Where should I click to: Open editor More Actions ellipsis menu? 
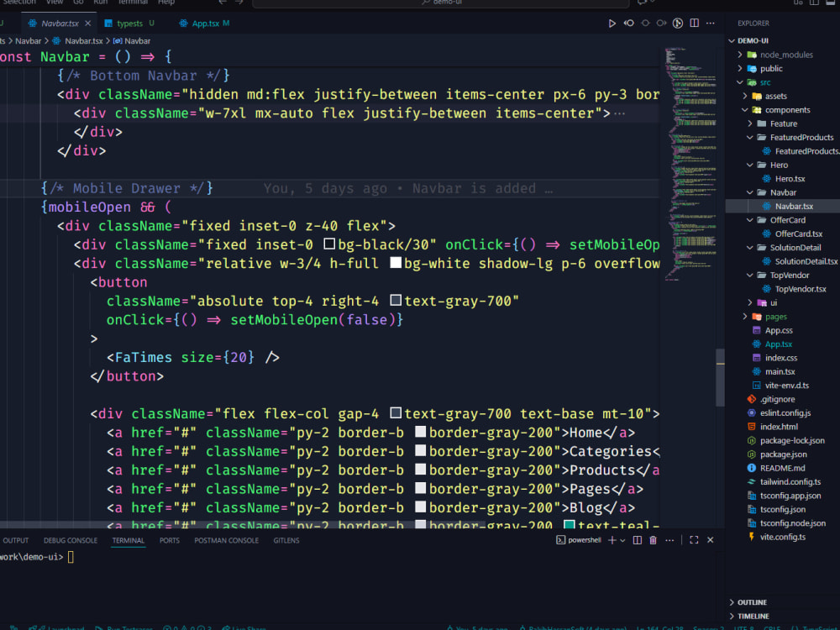(711, 23)
